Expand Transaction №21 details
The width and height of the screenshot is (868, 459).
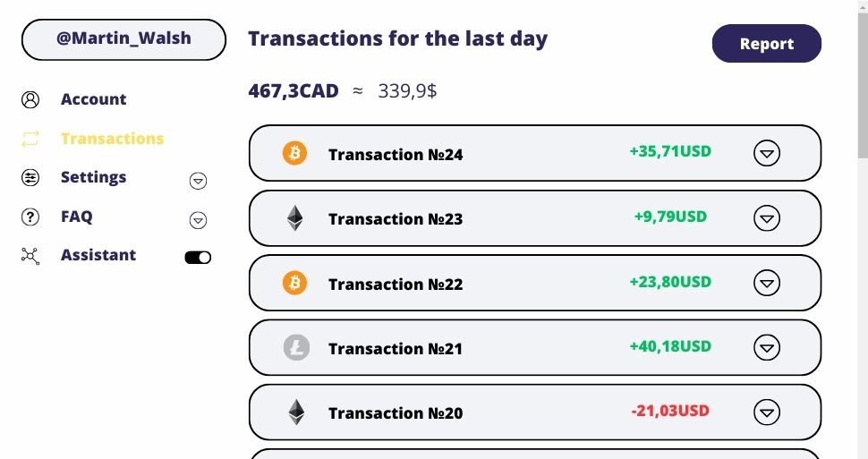tap(767, 347)
